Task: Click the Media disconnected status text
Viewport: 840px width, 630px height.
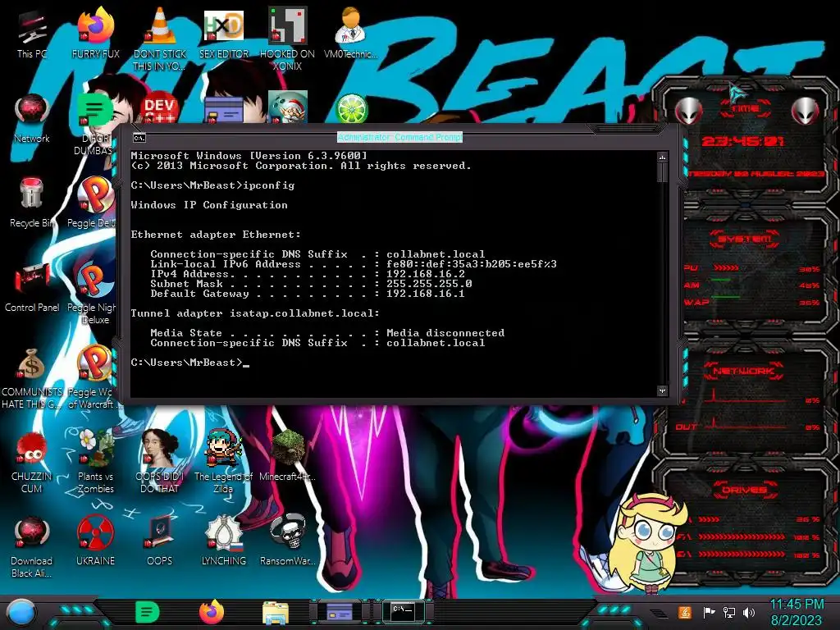Action: click(445, 333)
